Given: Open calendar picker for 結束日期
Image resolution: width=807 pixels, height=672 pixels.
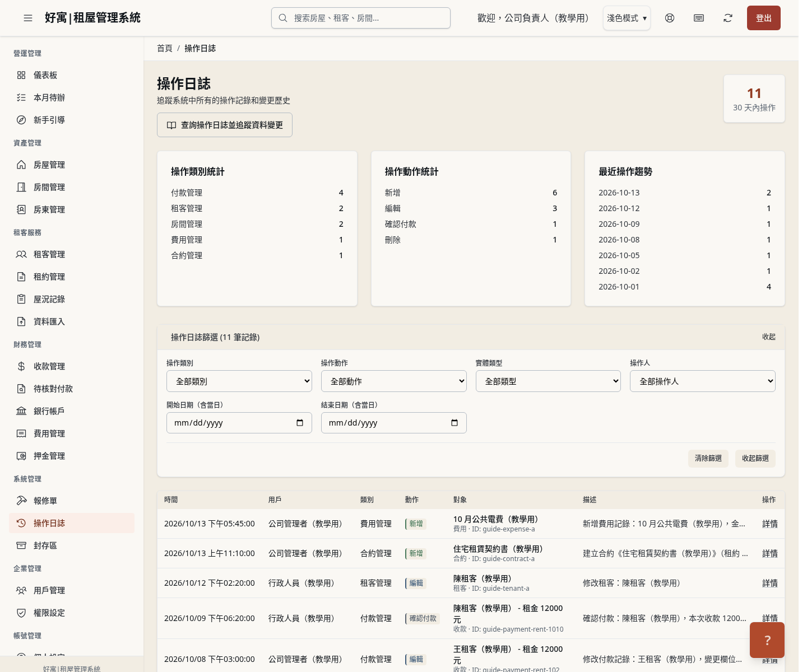Looking at the screenshot, I should [x=454, y=423].
